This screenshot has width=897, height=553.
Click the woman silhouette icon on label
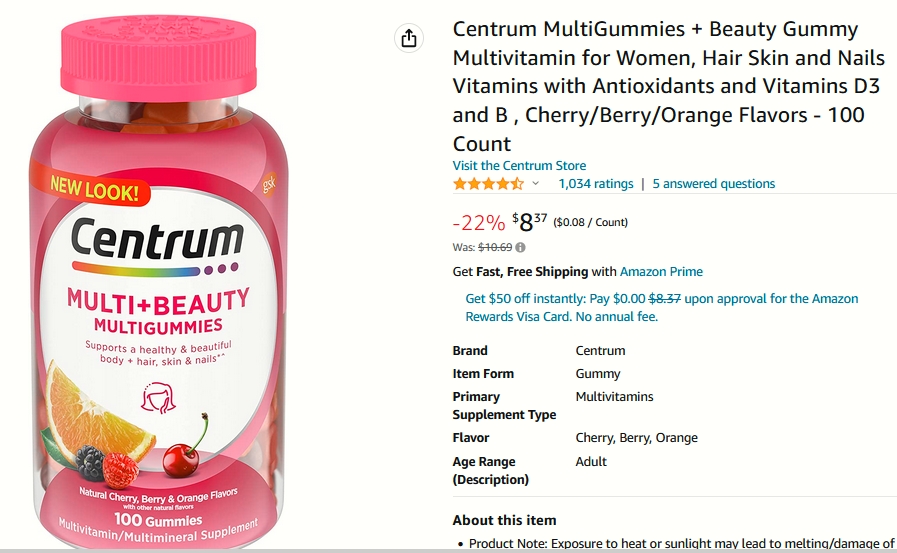158,397
